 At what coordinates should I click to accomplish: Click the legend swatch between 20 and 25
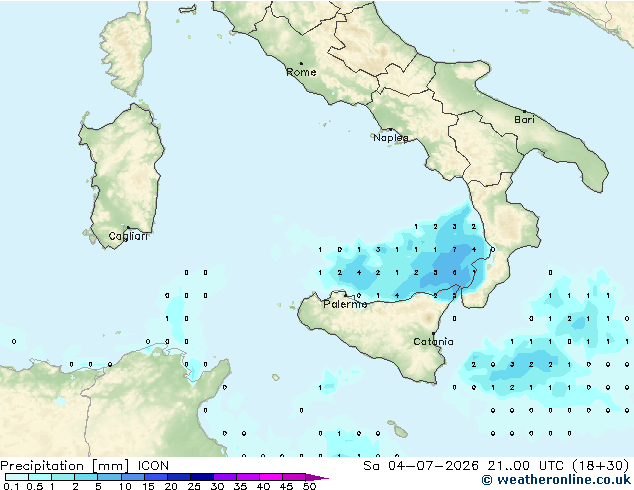point(179,477)
